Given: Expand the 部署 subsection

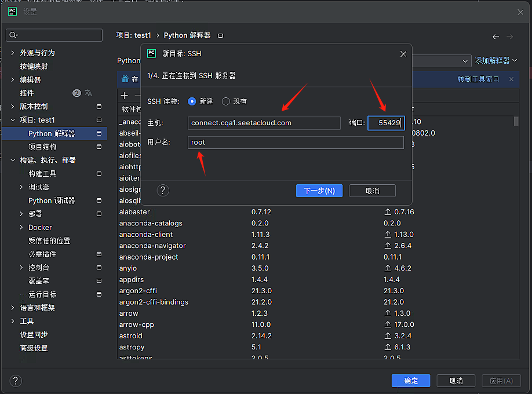Looking at the screenshot, I should pyautogui.click(x=21, y=214).
